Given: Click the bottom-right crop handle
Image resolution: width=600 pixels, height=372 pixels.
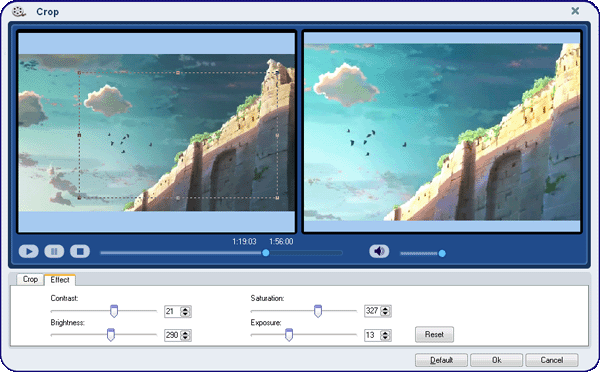Looking at the screenshot, I should click(x=277, y=198).
